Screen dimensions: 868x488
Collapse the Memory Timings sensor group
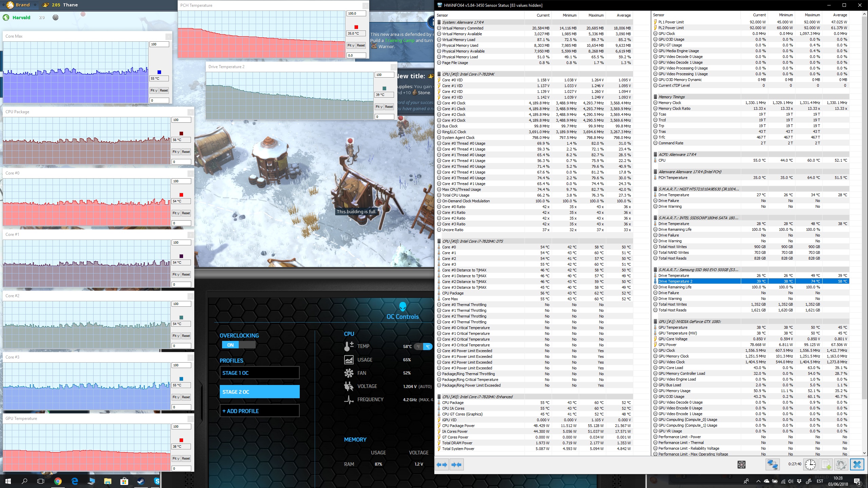tap(655, 97)
